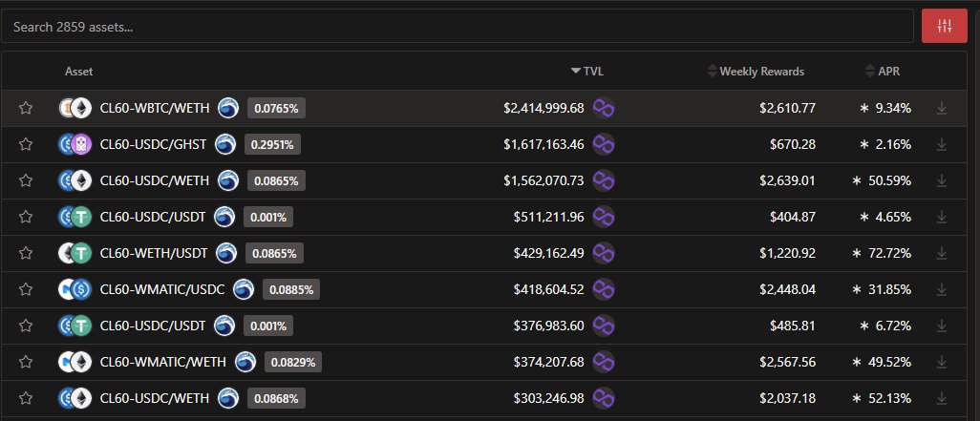Click deposit arrow on the 52.13% APR row
Viewport: 980px width, 421px height.
click(942, 398)
